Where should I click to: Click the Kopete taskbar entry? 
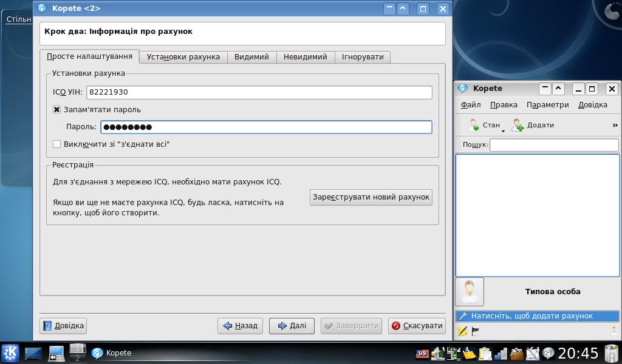click(x=112, y=353)
